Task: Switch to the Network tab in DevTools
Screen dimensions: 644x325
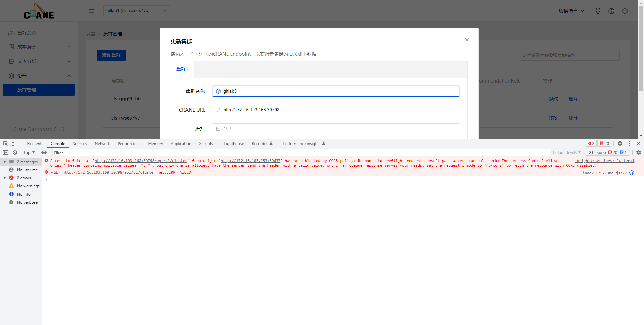Action: [x=102, y=143]
